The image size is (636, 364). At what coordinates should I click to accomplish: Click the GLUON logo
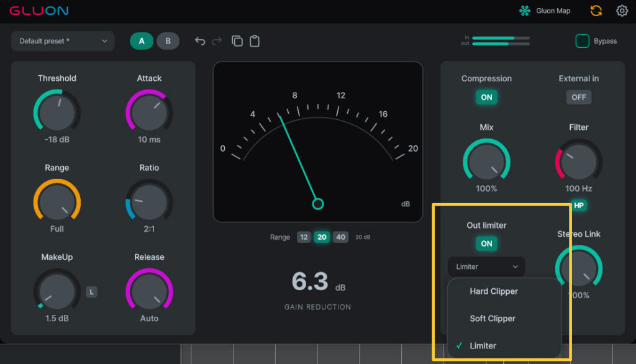pos(39,11)
